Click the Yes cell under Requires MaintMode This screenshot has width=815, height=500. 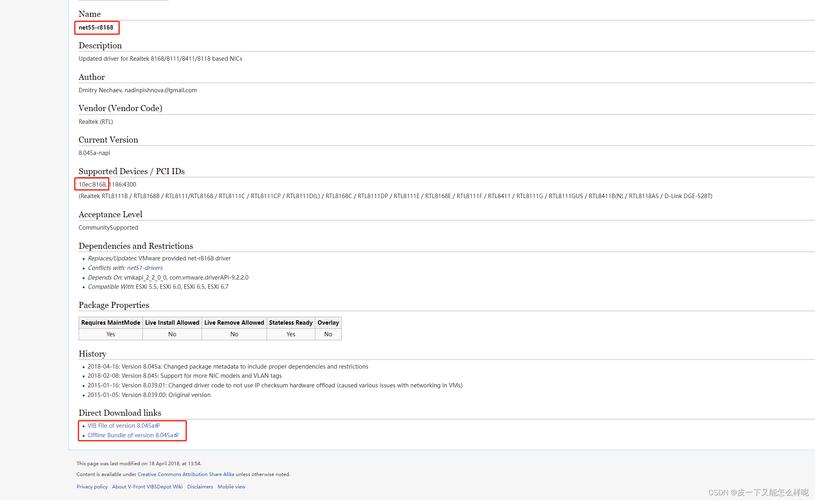(x=111, y=334)
